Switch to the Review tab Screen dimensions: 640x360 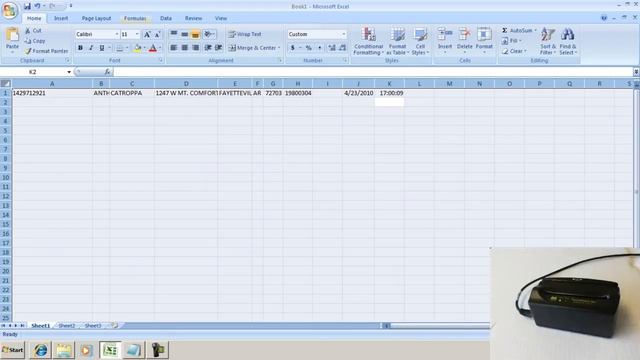click(193, 18)
